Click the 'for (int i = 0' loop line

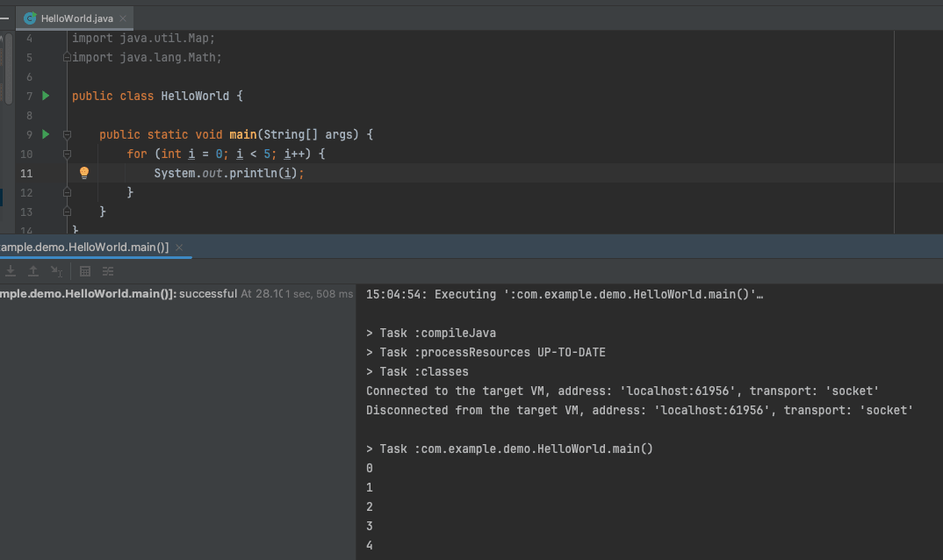pos(227,154)
